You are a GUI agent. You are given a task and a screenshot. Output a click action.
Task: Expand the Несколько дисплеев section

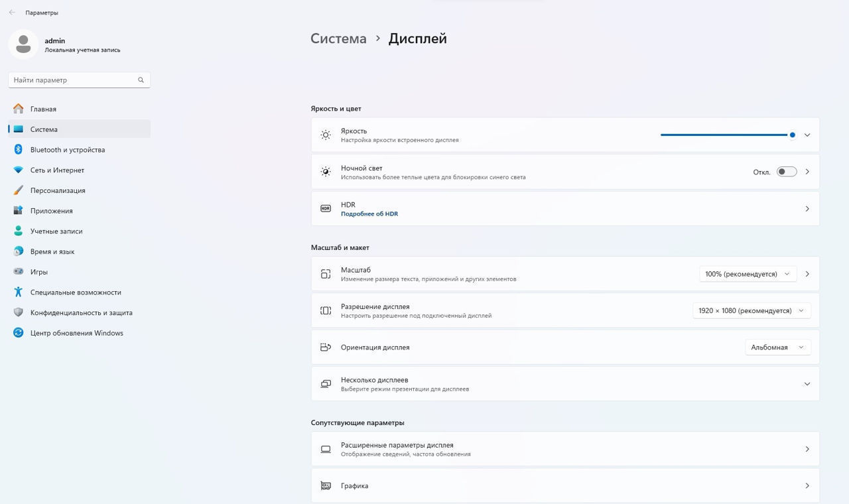point(807,384)
